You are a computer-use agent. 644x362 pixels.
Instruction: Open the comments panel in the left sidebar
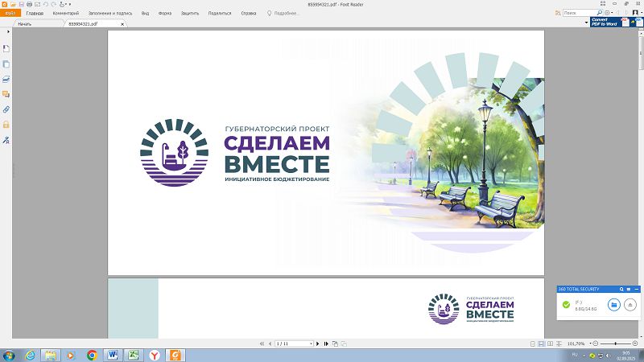(6, 94)
